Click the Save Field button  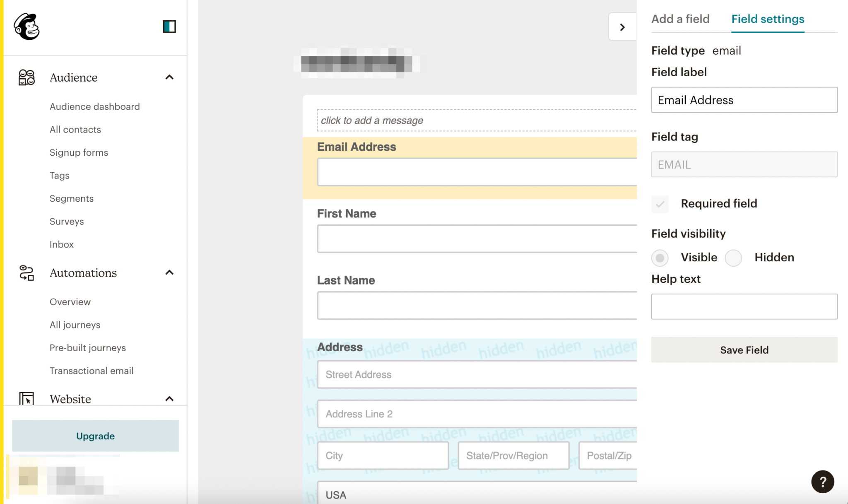tap(744, 350)
